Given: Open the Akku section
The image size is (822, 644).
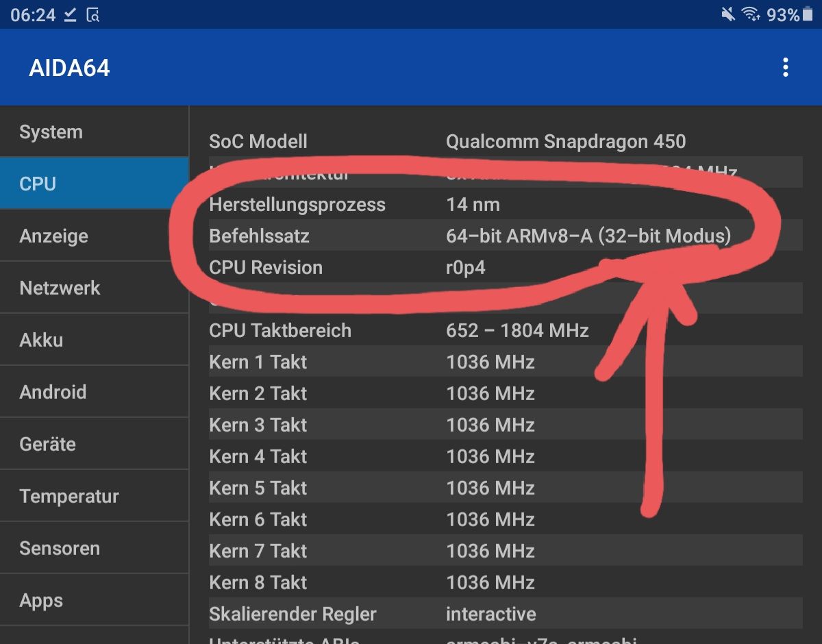Looking at the screenshot, I should pos(95,340).
